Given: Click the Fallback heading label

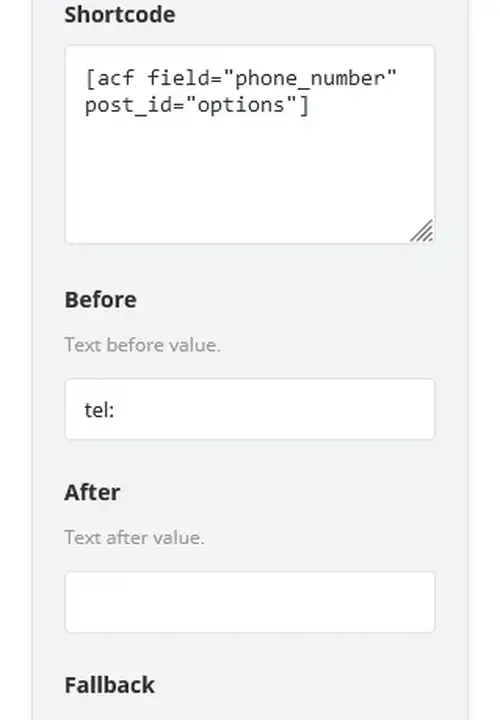Looking at the screenshot, I should [110, 685].
